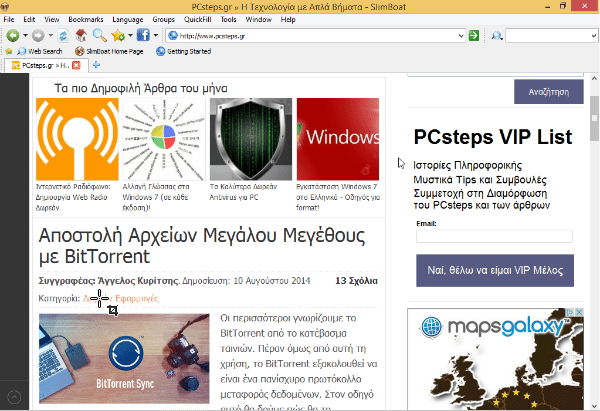Open the new tab plus icon

[96, 65]
